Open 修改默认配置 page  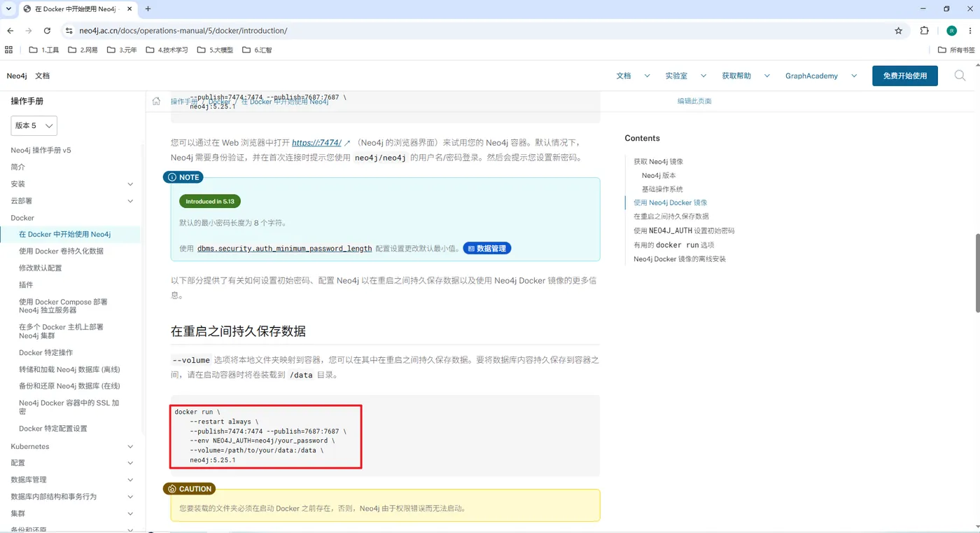point(40,268)
